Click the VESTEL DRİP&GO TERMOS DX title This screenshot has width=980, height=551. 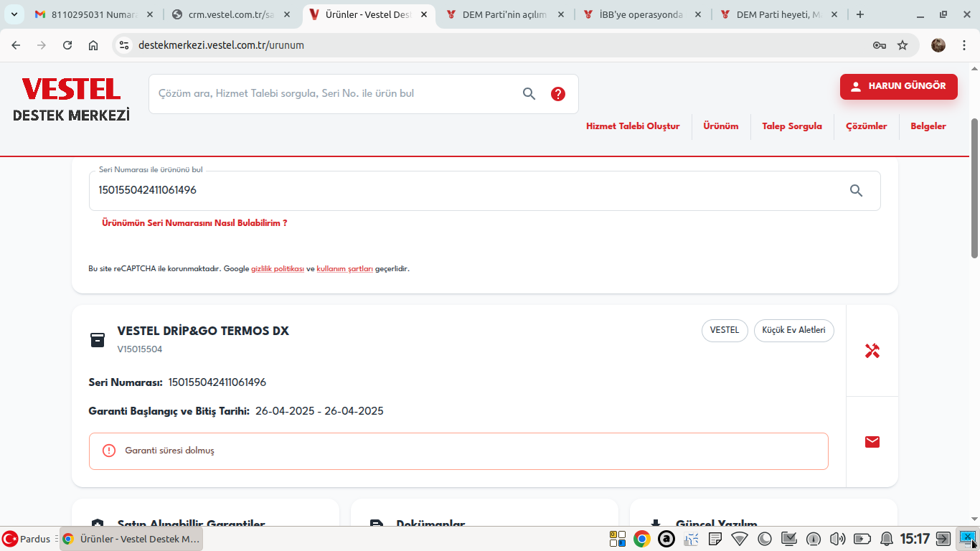pyautogui.click(x=203, y=331)
